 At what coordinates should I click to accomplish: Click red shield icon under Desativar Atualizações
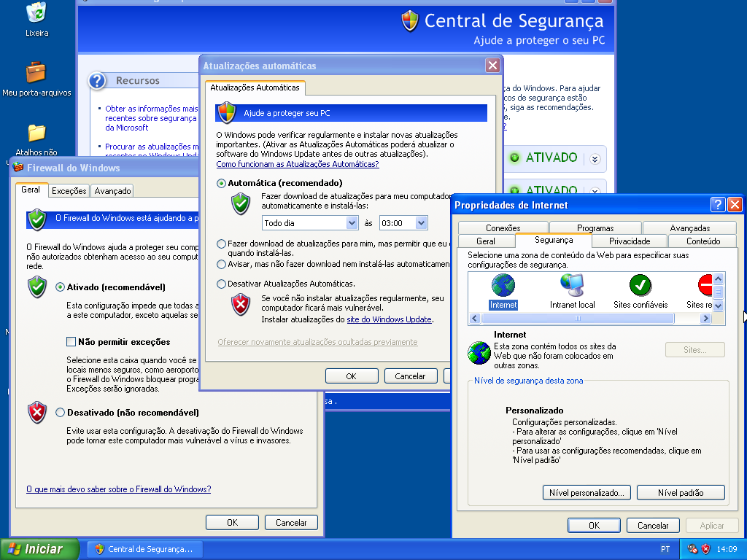241,305
